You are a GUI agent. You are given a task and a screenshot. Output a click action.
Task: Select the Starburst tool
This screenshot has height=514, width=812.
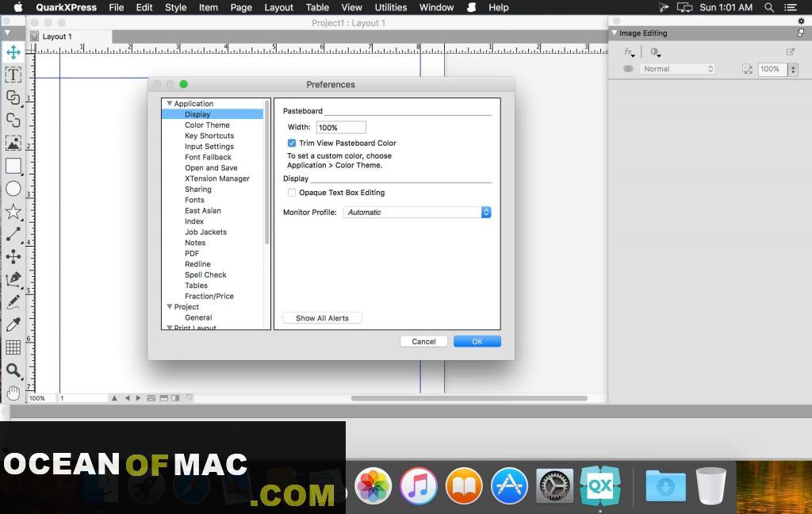point(13,212)
